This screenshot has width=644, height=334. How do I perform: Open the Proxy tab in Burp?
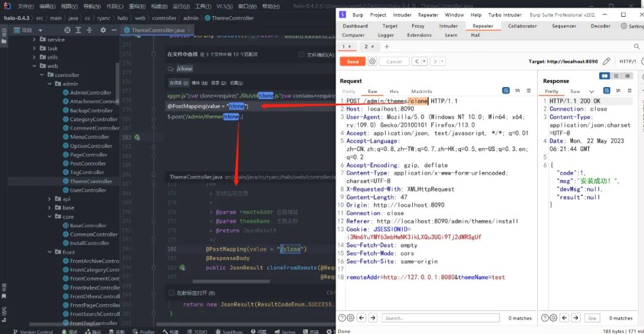click(417, 26)
